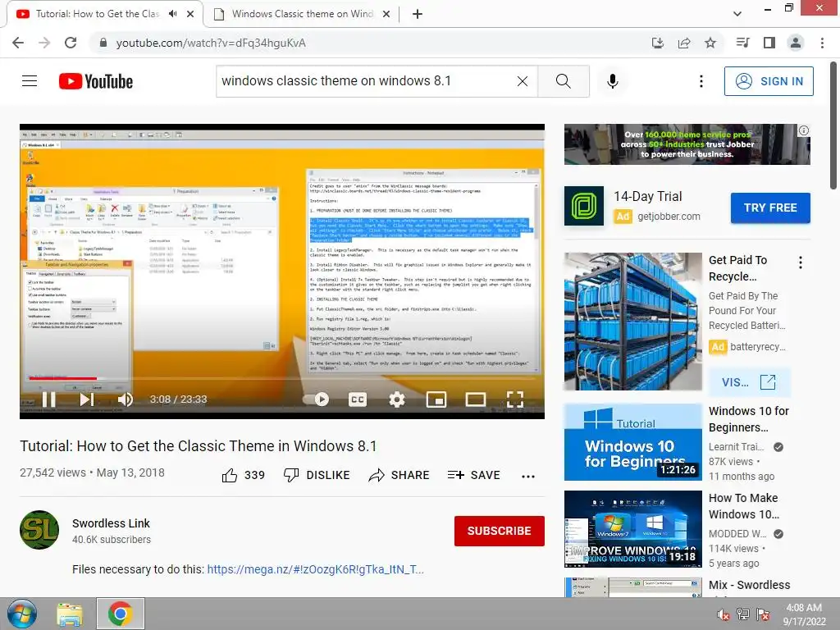This screenshot has width=840, height=630.
Task: Like the video (339)
Action: 244,475
